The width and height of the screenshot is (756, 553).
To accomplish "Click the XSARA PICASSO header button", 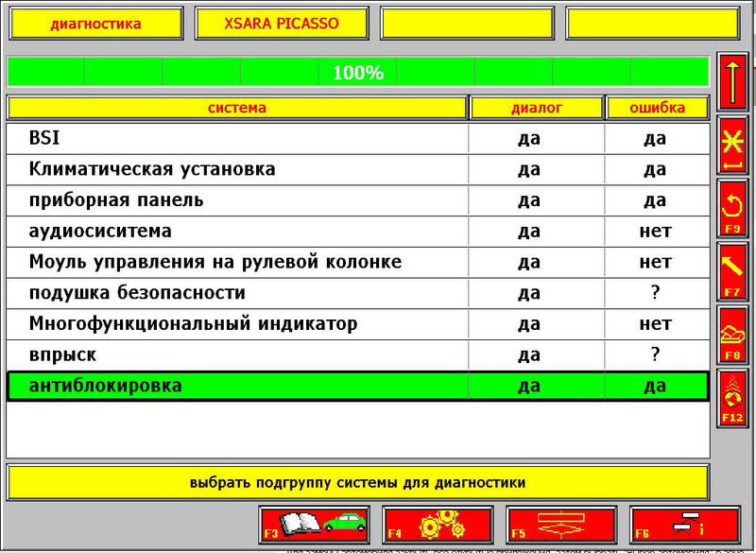I will point(282,23).
